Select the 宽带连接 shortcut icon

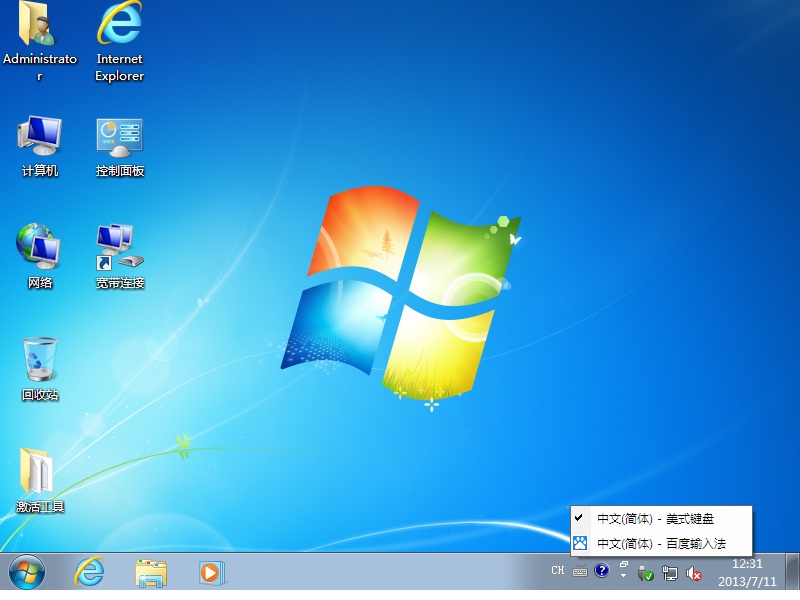[120, 256]
